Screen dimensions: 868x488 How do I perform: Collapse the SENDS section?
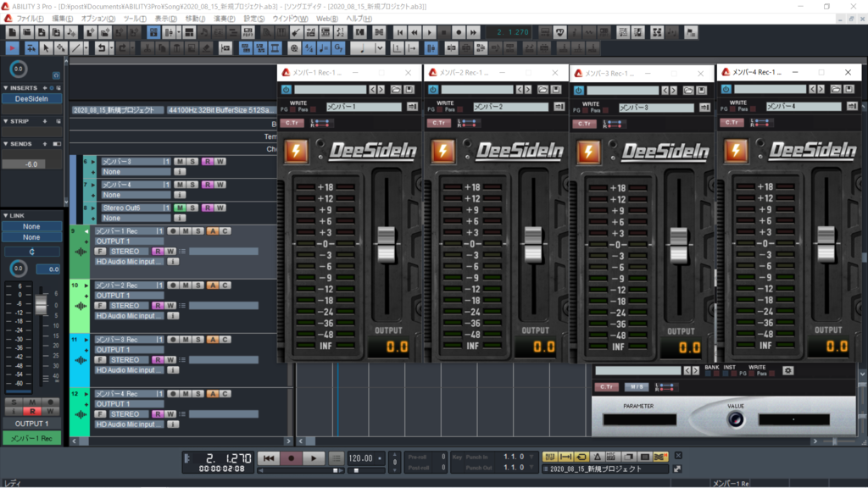6,144
